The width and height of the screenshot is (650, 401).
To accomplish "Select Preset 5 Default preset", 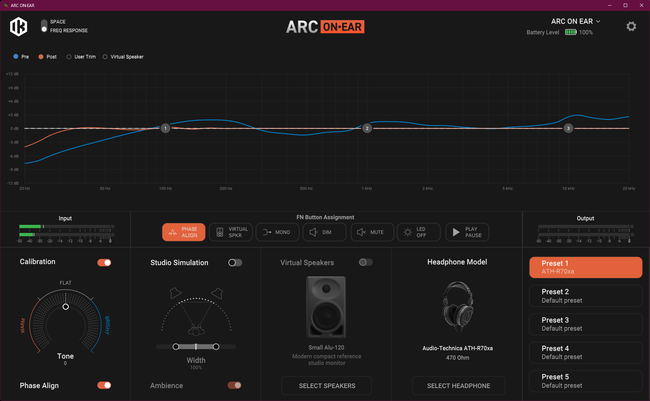I will click(x=586, y=381).
